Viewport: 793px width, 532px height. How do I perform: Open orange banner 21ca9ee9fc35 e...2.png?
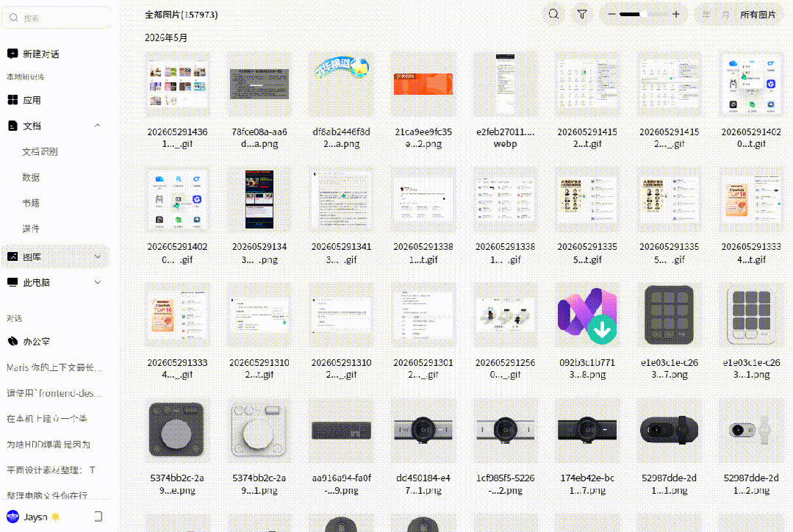(423, 84)
